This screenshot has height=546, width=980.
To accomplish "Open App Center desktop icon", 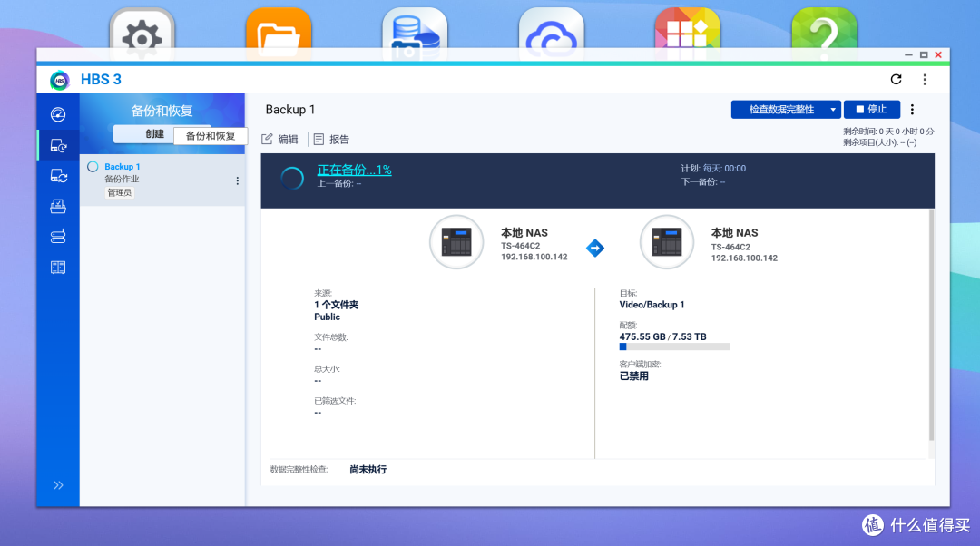I will tap(688, 34).
